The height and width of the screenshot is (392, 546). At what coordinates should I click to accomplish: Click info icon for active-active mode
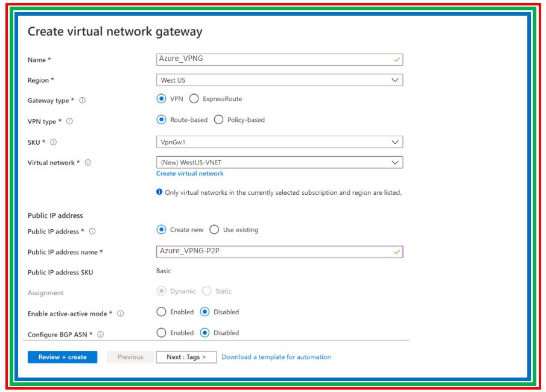[121, 314]
